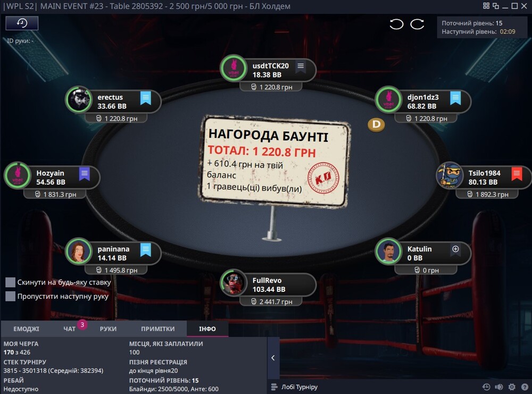The image size is (532, 394).
Task: Click the plus icon next to Katulin
Action: pyautogui.click(x=456, y=249)
